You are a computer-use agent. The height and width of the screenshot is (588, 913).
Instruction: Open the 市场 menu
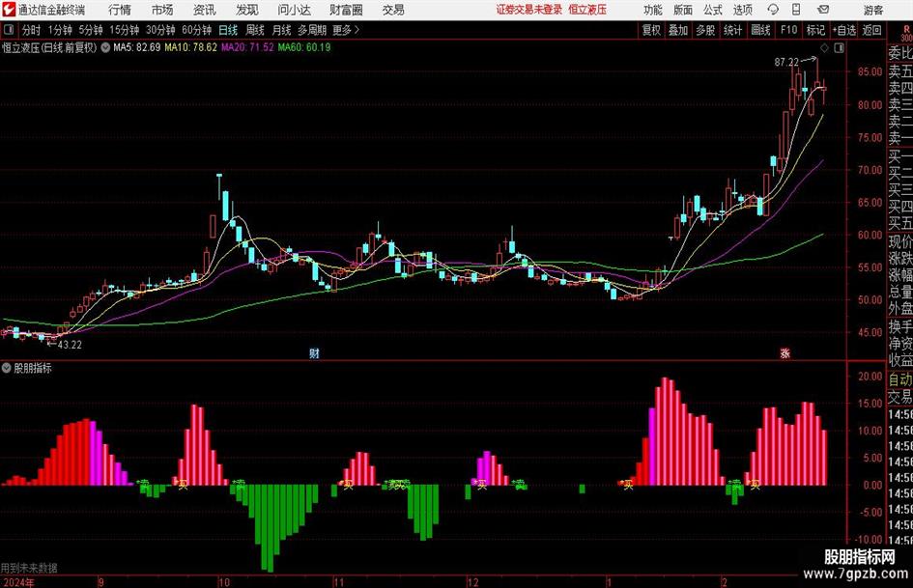[x=162, y=10]
